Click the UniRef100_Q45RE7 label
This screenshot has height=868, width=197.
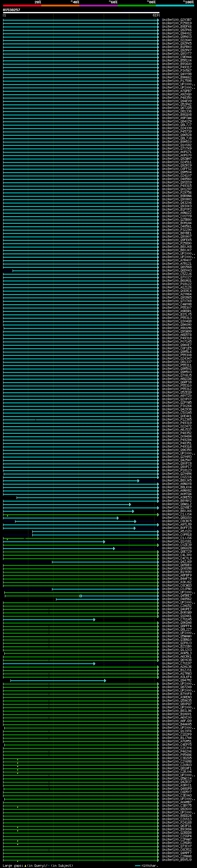tap(177, 596)
